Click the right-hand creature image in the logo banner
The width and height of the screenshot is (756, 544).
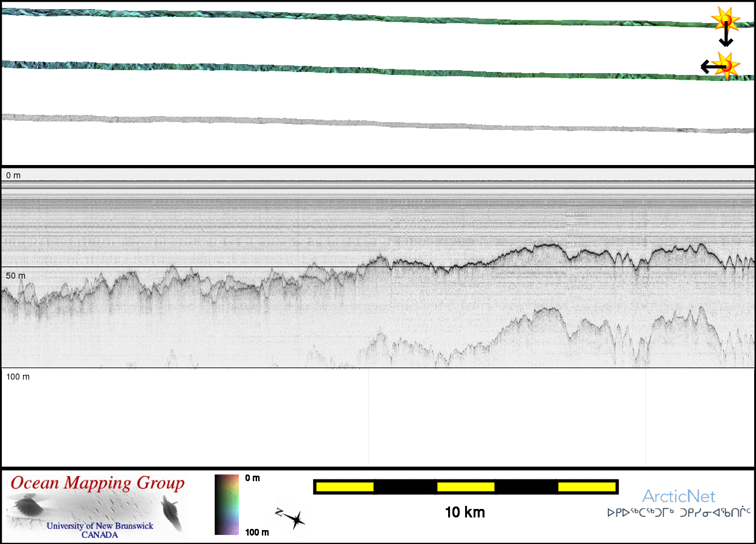171,512
